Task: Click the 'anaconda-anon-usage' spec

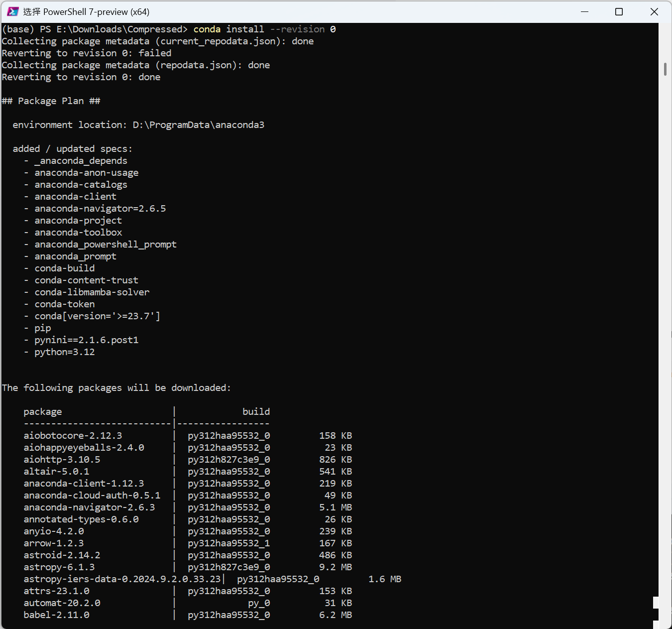Action: [87, 173]
